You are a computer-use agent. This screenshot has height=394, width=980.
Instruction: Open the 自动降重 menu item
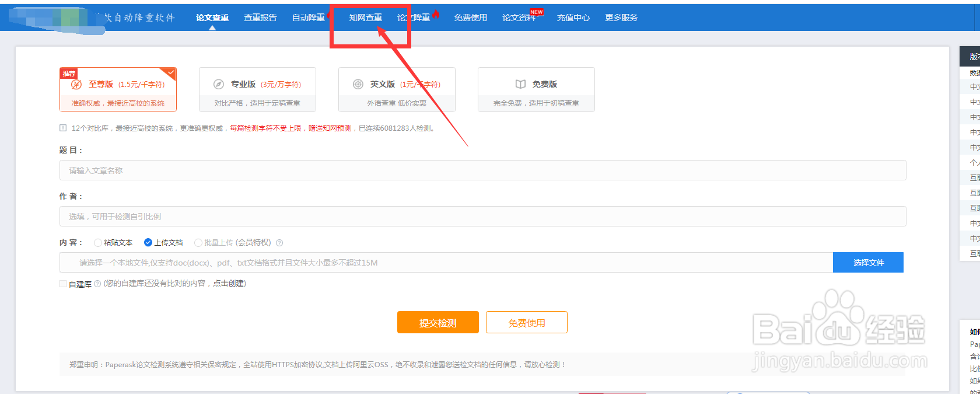point(309,18)
